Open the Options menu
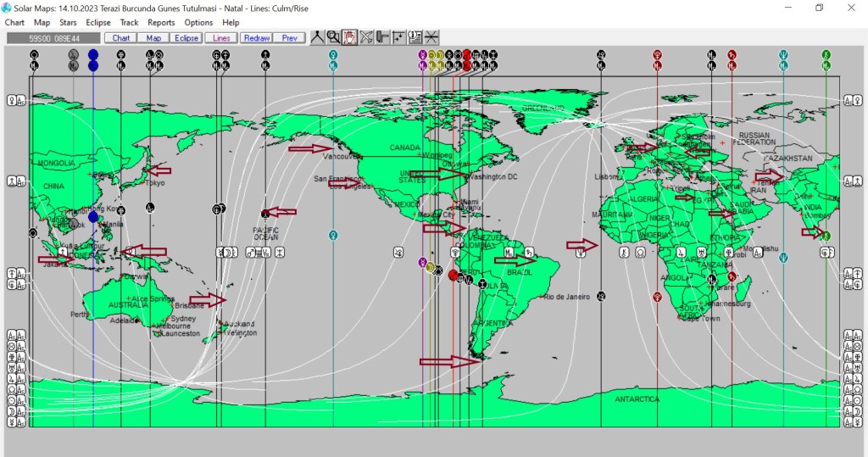The image size is (868, 457). click(198, 22)
